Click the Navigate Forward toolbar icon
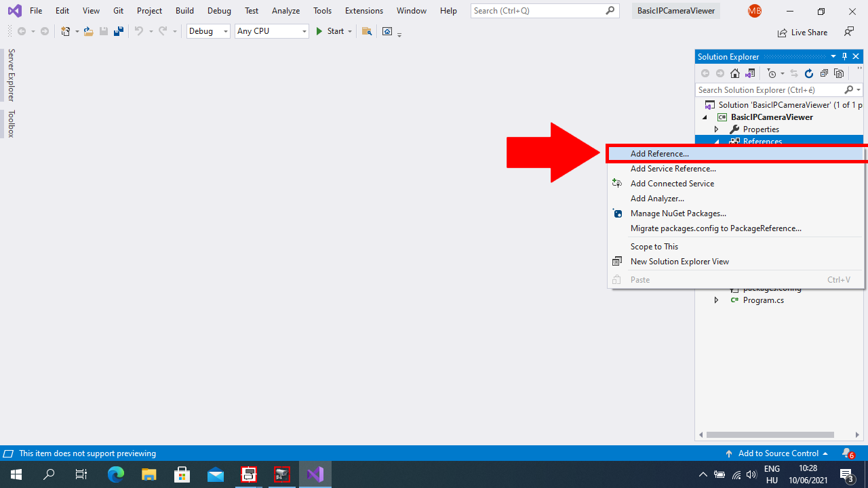868x488 pixels. point(45,31)
